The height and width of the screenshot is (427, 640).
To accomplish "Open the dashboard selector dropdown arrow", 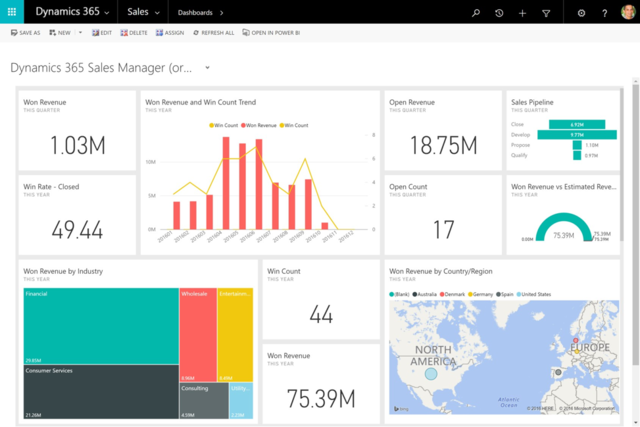I will coord(207,68).
